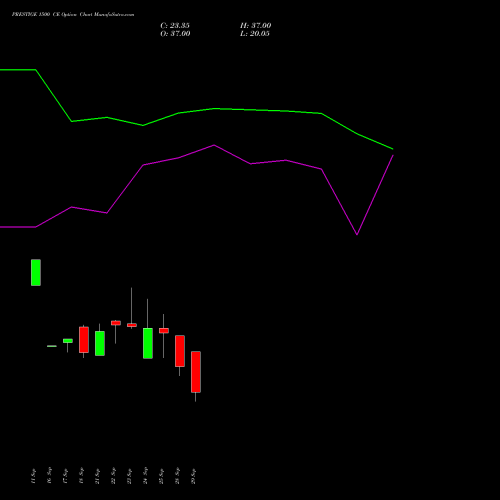This screenshot has width=500, height=500.
Task: Click the high value H: 37.00
Action: point(256,26)
